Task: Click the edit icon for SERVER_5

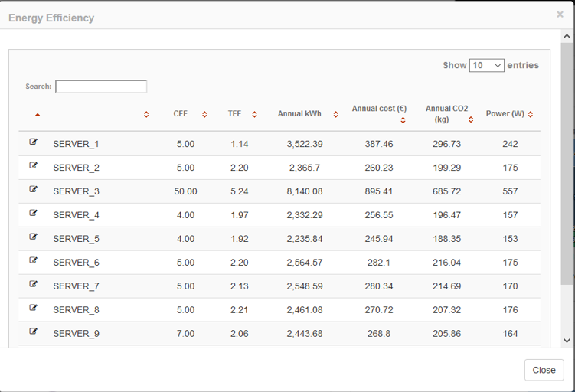Action: coord(33,236)
